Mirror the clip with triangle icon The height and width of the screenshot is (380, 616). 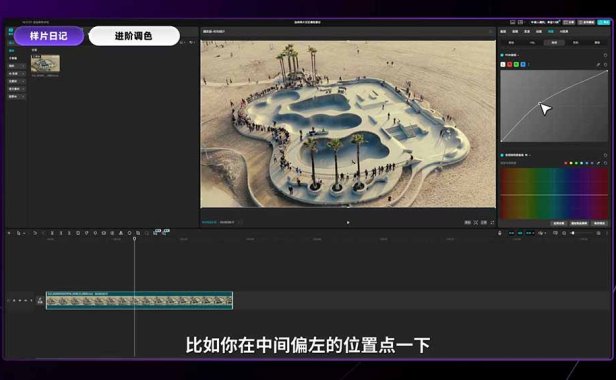[x=121, y=233]
